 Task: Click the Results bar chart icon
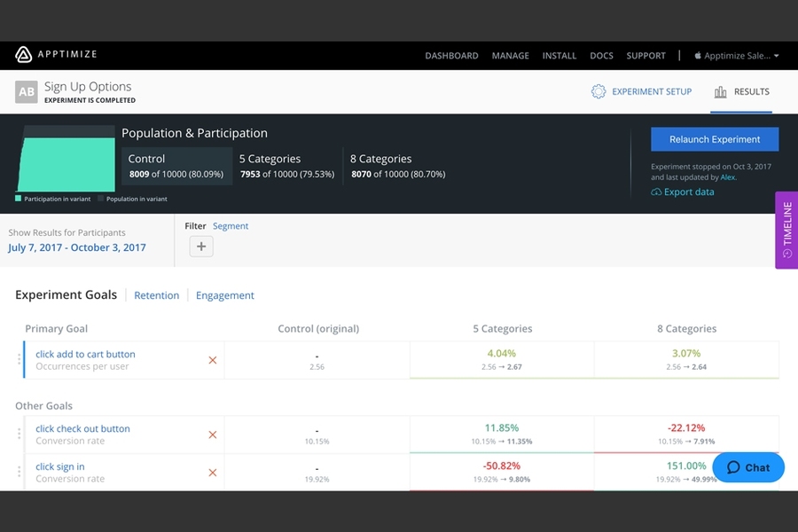720,91
